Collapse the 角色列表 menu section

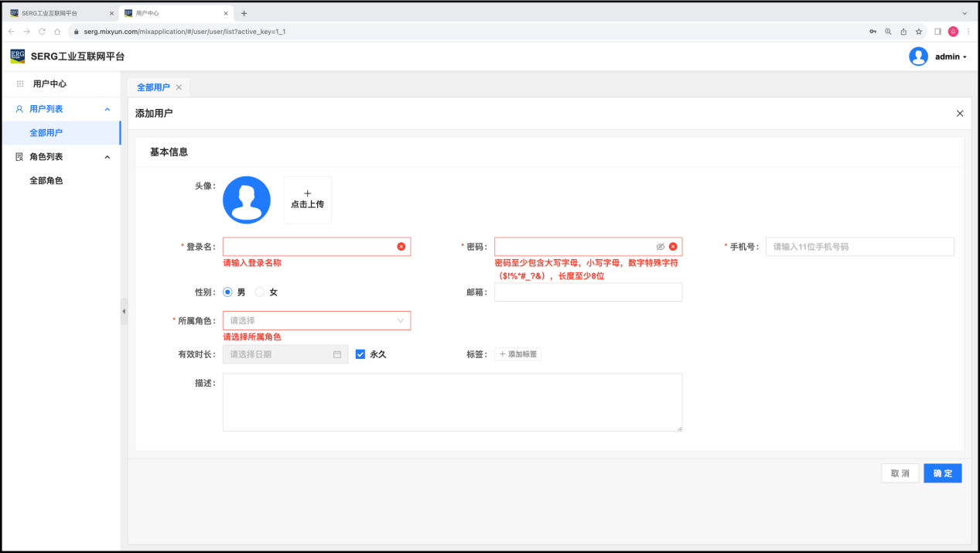(x=107, y=157)
